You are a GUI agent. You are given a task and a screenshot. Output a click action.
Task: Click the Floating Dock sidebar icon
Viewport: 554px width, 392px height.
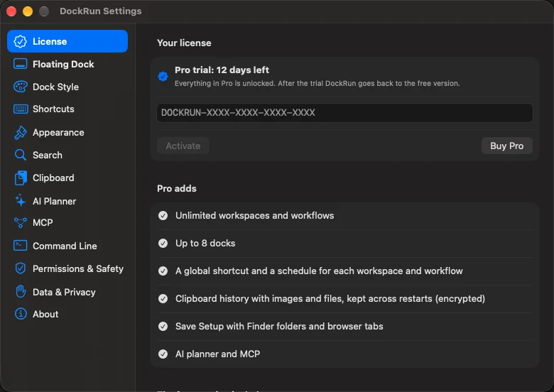pos(20,64)
